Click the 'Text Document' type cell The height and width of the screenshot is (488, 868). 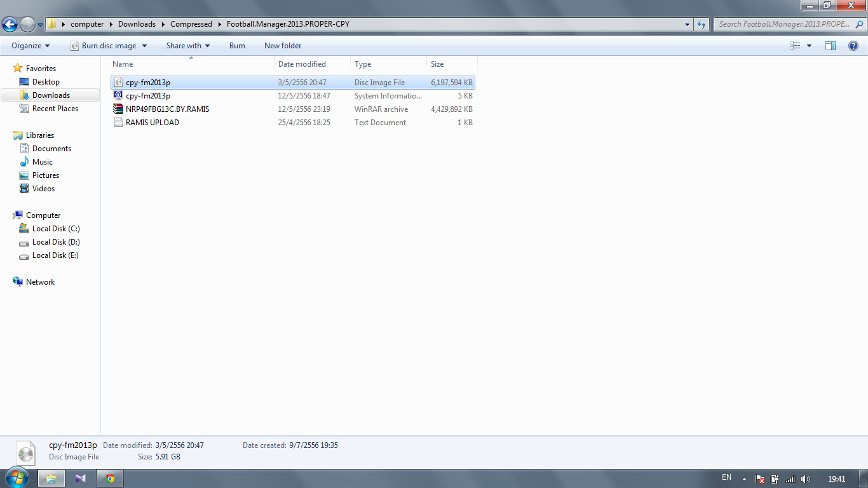[380, 123]
